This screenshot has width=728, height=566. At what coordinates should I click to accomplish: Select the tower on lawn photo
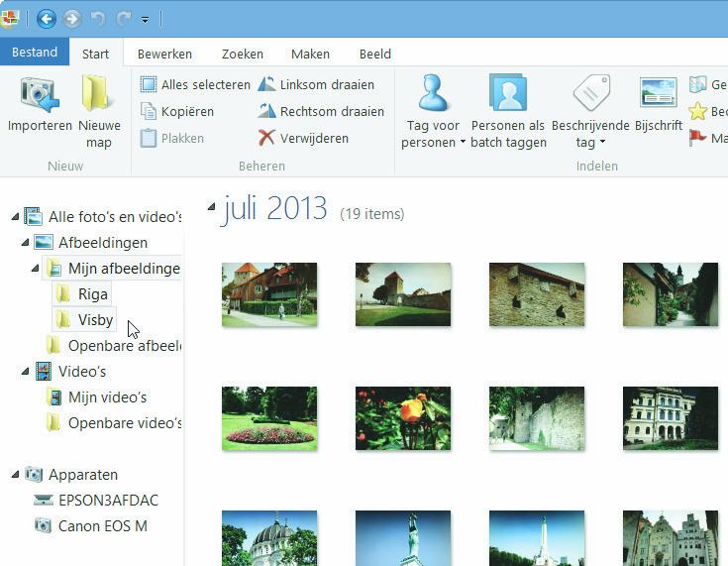(402, 294)
